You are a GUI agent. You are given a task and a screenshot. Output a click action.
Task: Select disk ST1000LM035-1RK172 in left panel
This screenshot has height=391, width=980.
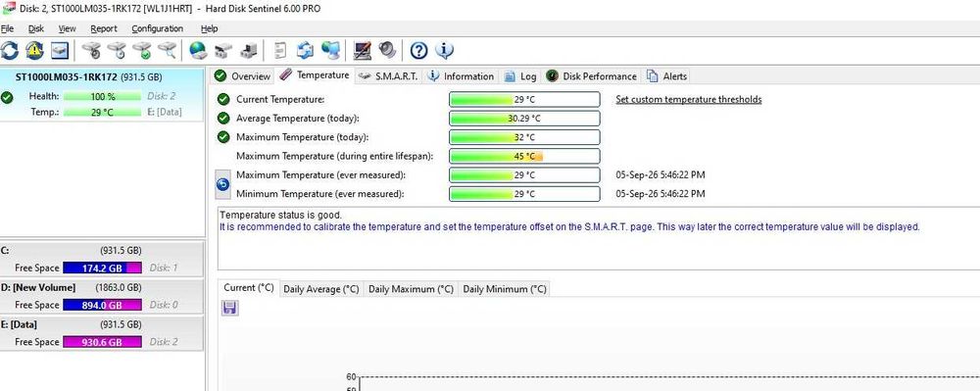102,95
